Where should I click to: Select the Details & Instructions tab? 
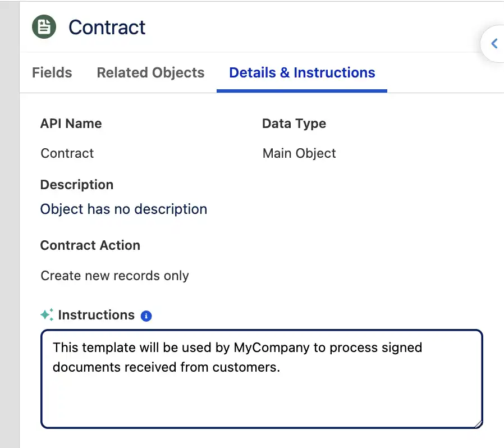tap(302, 73)
